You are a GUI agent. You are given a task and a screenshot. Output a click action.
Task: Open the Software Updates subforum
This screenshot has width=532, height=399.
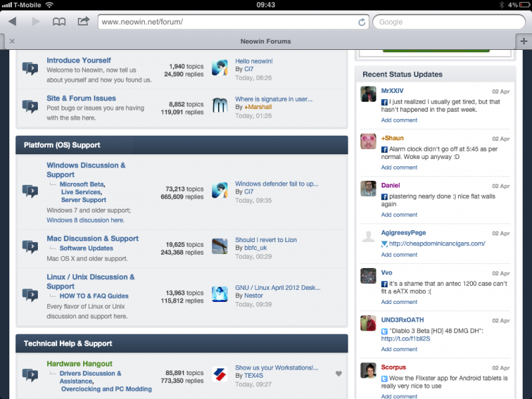coord(86,248)
